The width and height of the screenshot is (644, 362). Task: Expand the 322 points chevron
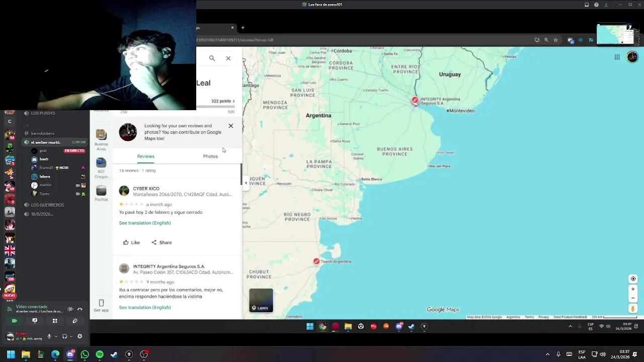[233, 101]
